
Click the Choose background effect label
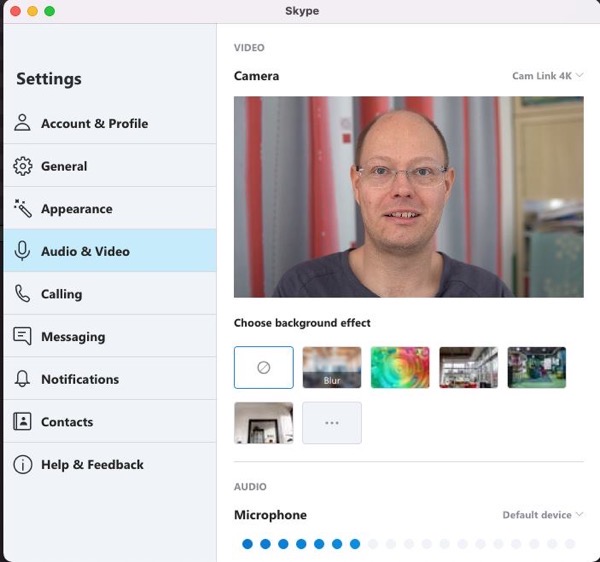click(x=302, y=323)
